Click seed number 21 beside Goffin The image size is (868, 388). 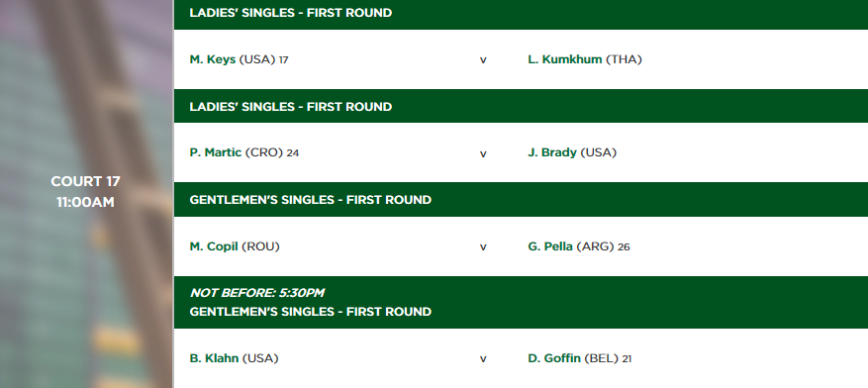coord(627,358)
